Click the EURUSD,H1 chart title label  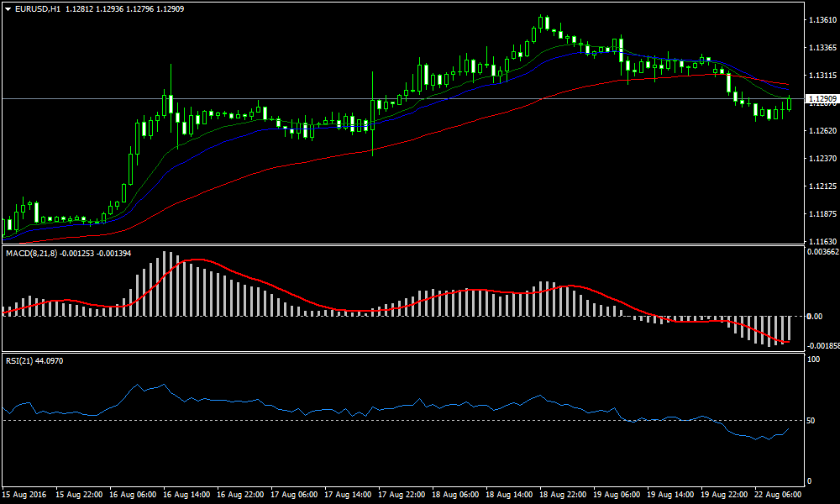37,8
